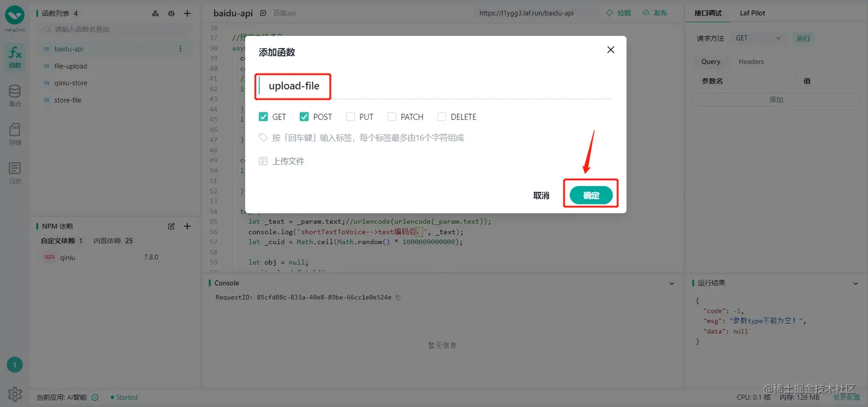Click the info icon next to AI智能
The height and width of the screenshot is (407, 868).
pyautogui.click(x=95, y=397)
